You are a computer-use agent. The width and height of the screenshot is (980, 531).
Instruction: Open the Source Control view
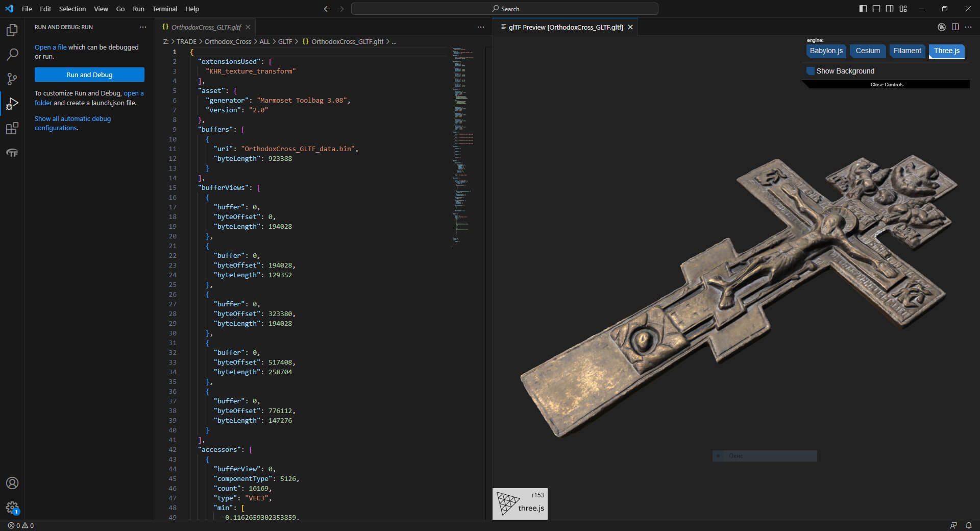click(x=12, y=79)
